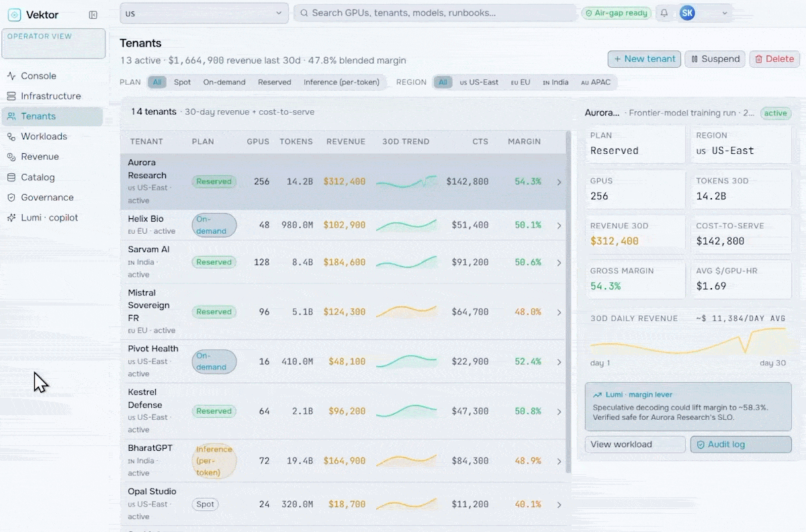Click the Governance shield icon
The height and width of the screenshot is (532, 806).
click(11, 197)
